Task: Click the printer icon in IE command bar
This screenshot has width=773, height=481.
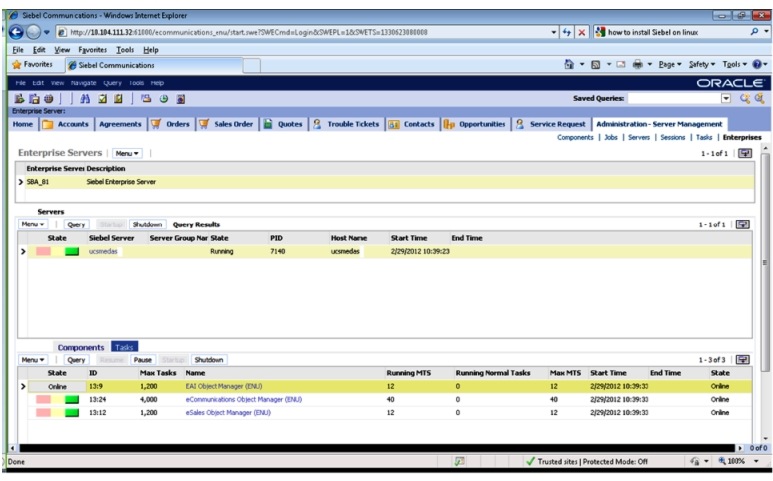Action: tap(637, 65)
